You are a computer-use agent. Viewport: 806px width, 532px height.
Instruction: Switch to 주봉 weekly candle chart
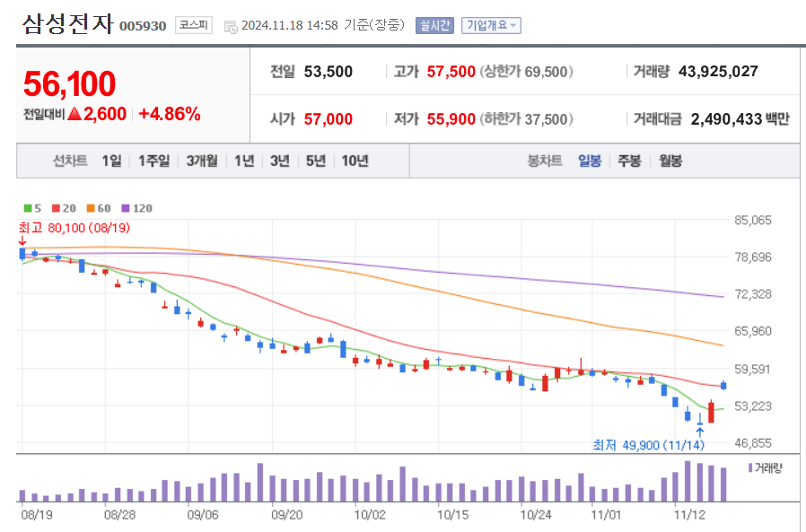click(629, 161)
